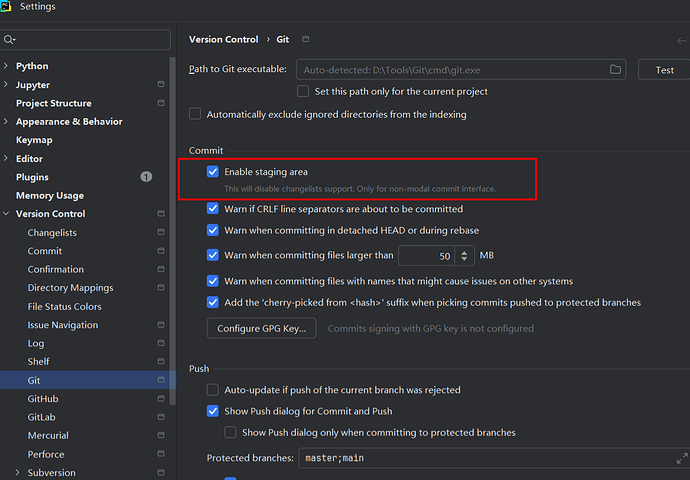Select the Mercurial settings page
Screen dimensions: 690x480
coord(48,436)
